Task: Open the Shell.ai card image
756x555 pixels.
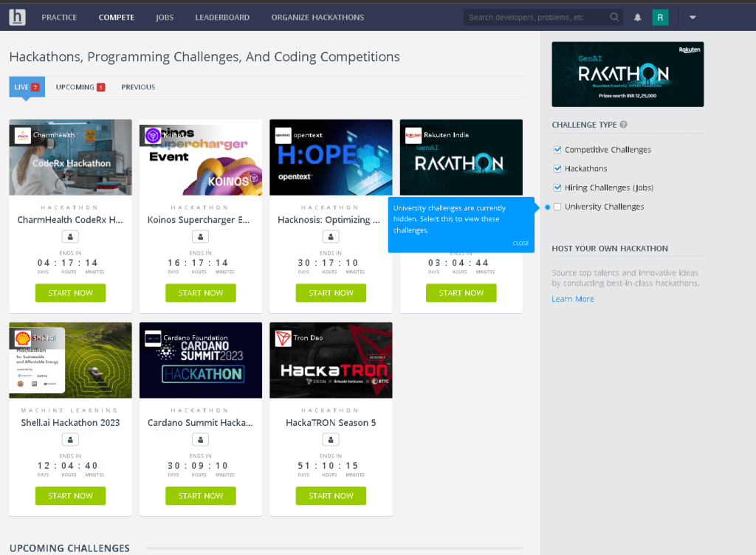Action: click(x=70, y=360)
